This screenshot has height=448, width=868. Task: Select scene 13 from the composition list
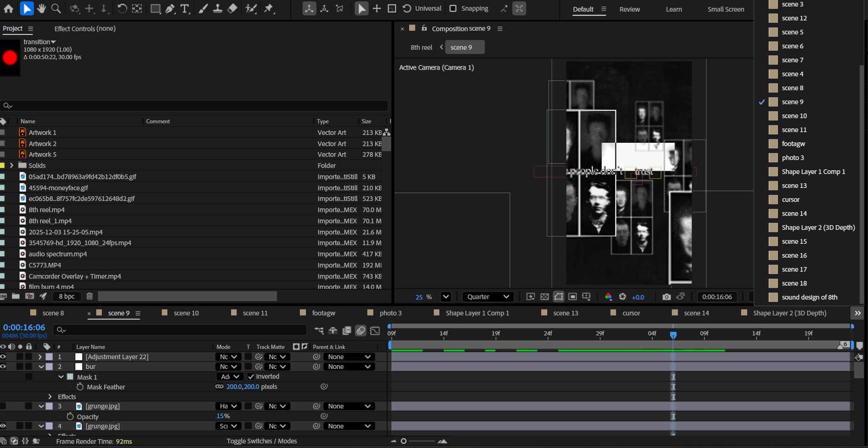point(794,186)
